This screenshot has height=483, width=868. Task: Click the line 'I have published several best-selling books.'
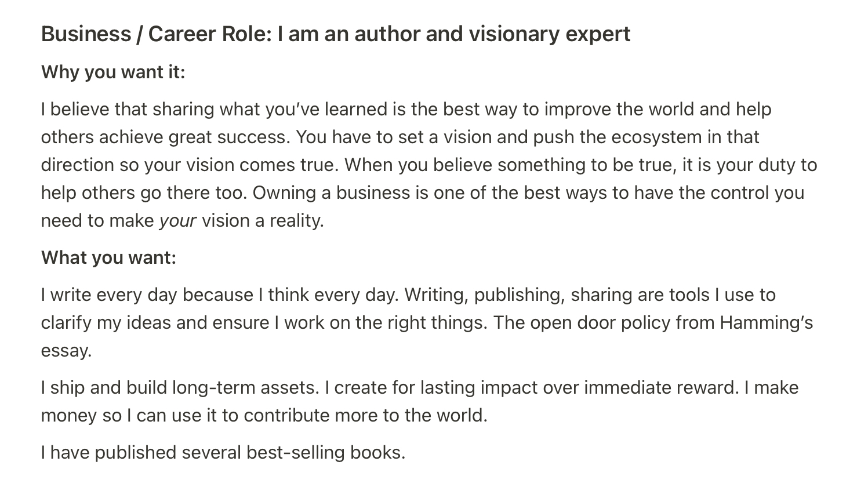(223, 452)
